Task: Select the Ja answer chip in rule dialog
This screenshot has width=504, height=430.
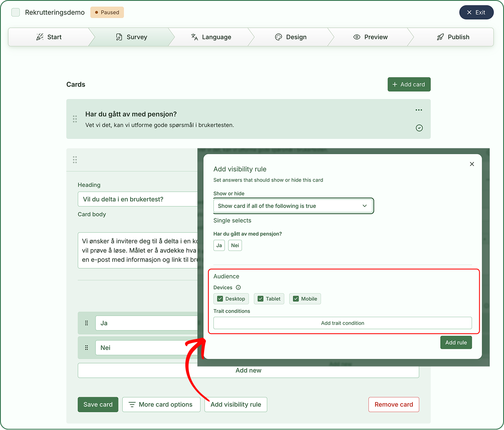Action: tap(219, 245)
